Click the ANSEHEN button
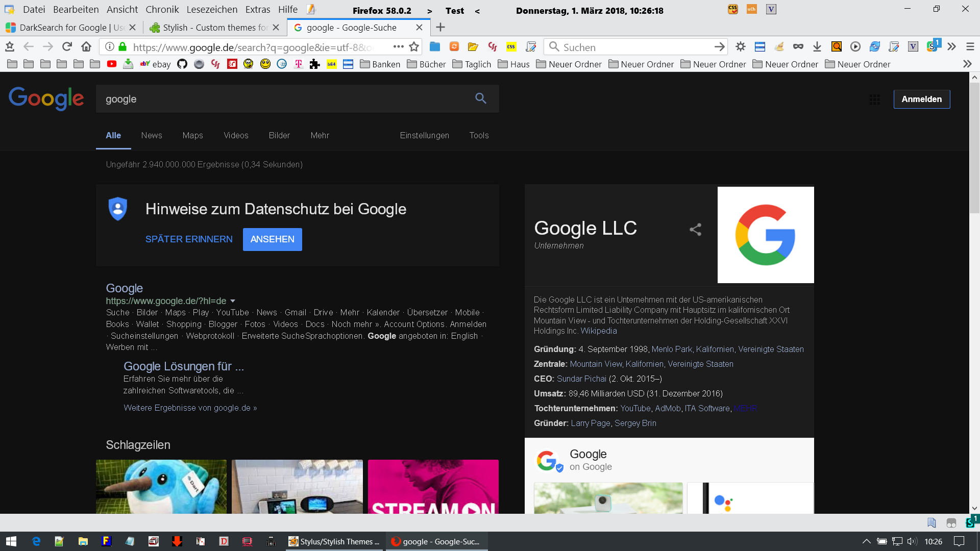 coord(272,239)
